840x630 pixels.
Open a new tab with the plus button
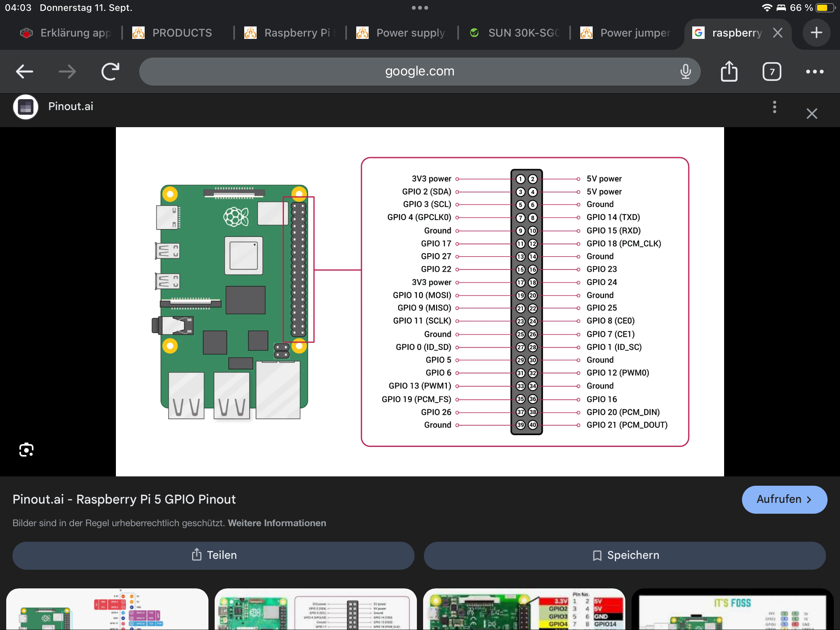[816, 33]
